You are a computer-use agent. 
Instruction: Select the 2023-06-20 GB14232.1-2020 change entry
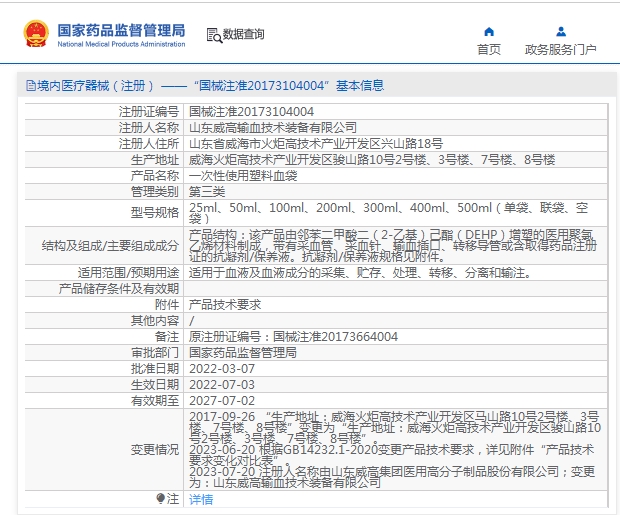tap(391, 455)
